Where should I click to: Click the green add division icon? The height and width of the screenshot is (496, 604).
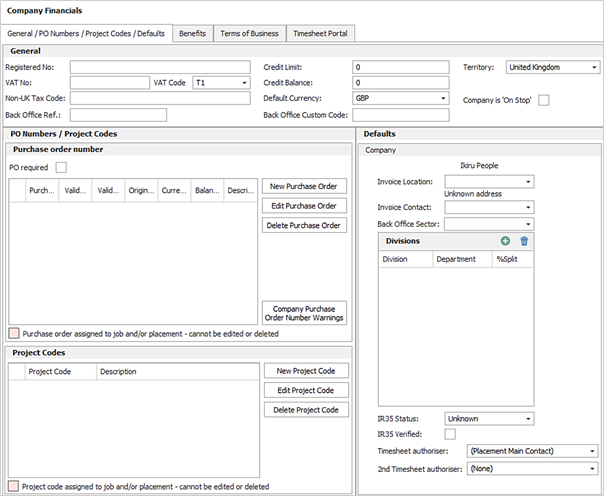click(x=506, y=241)
